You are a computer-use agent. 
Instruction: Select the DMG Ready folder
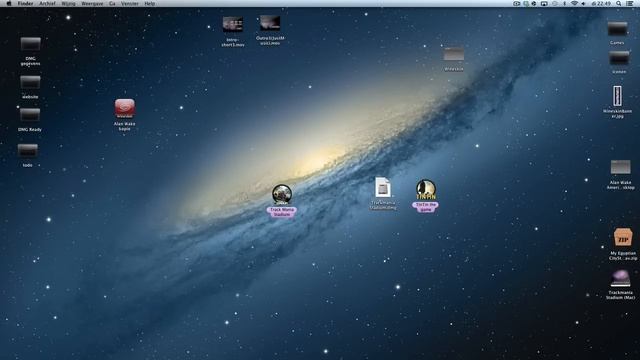(30, 115)
